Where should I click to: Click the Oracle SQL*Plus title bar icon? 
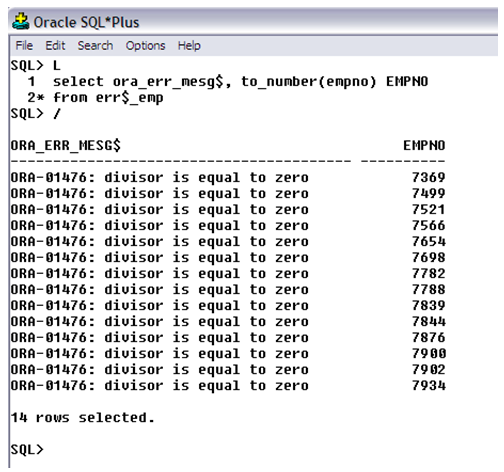[x=21, y=21]
